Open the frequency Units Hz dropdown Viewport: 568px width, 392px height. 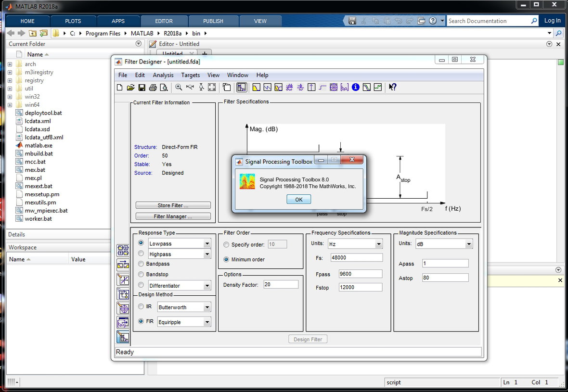(x=378, y=244)
